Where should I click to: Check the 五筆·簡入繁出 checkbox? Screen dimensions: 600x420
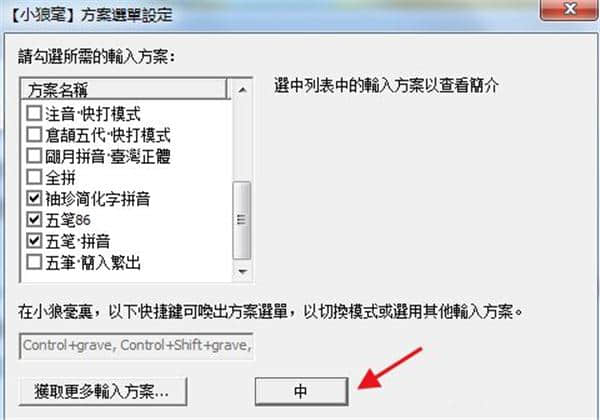coord(34,262)
